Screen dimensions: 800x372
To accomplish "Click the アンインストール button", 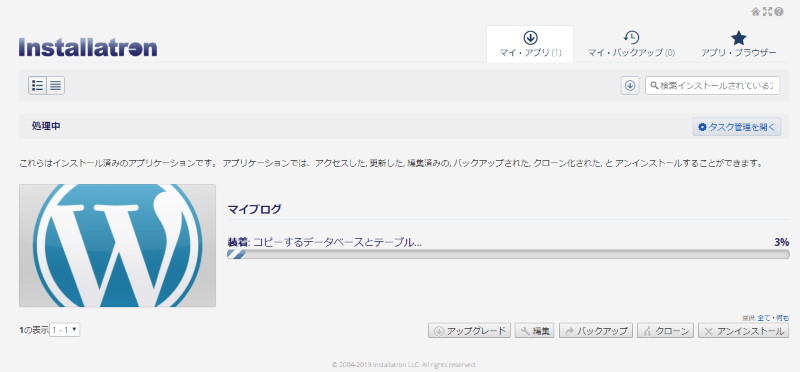I will 743,331.
